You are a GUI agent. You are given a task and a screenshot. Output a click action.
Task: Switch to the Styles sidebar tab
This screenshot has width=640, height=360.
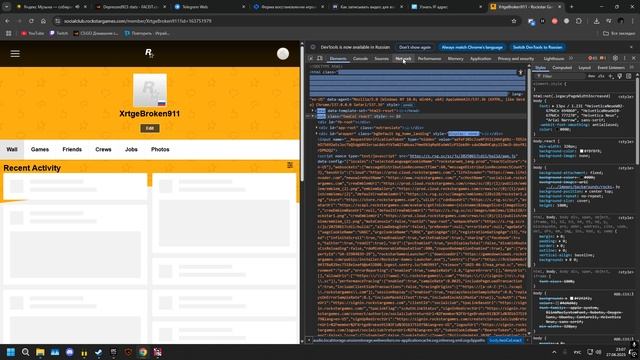(540, 67)
